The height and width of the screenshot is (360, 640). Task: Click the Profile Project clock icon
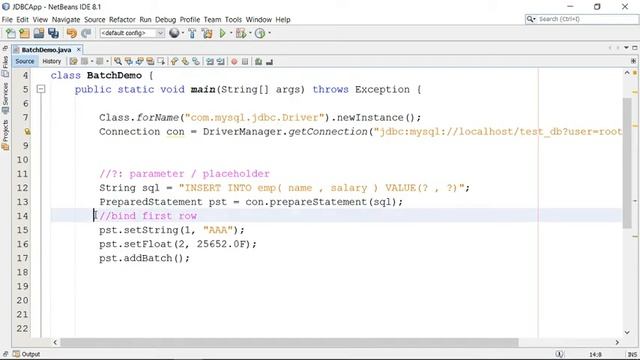[x=260, y=33]
